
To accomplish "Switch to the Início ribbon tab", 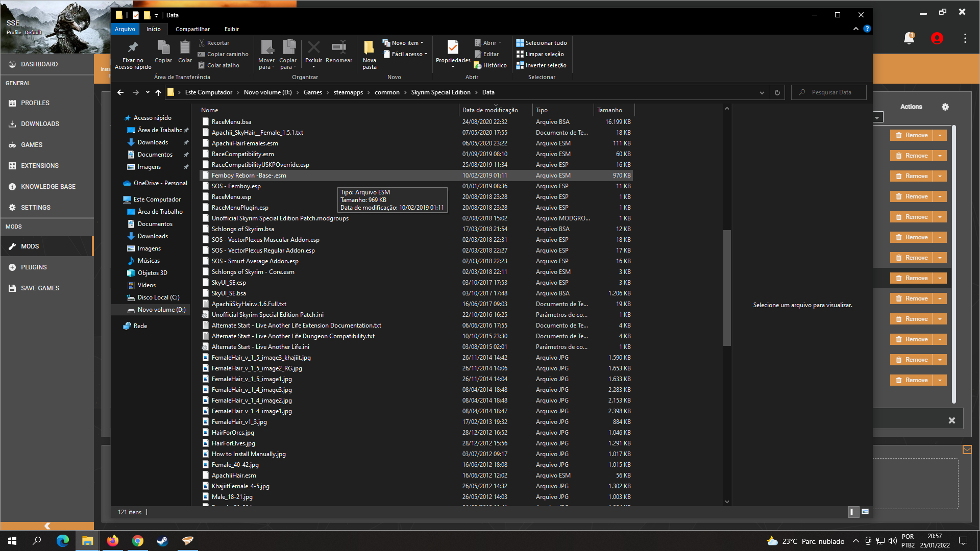I will tap(153, 29).
